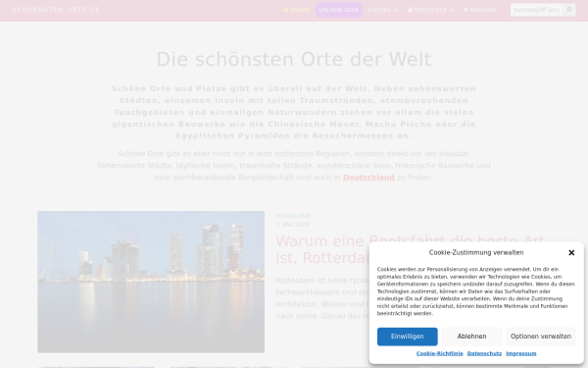Click the search magnifier icon button
This screenshot has height=368, width=588.
569,10
